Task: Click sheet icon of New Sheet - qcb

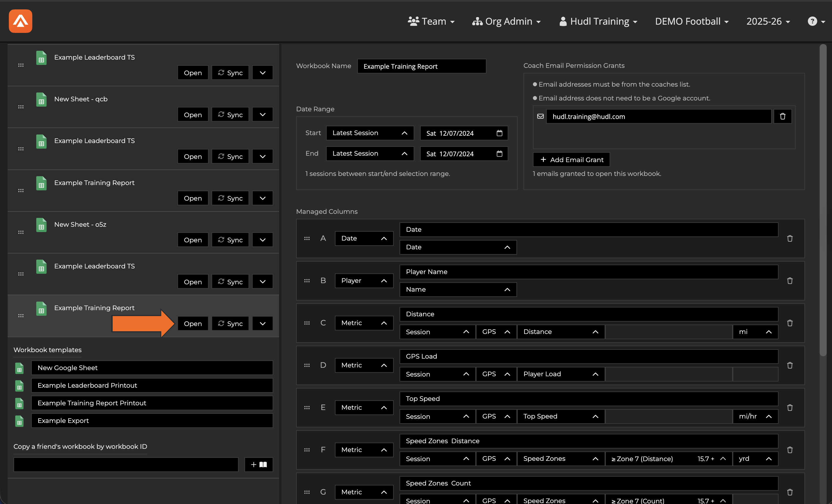Action: (x=41, y=100)
